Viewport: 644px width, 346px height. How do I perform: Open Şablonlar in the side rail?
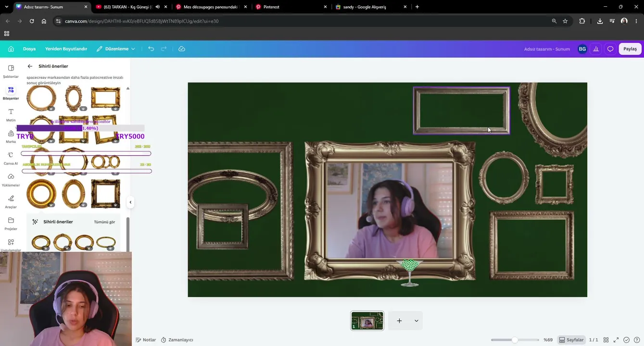(11, 72)
